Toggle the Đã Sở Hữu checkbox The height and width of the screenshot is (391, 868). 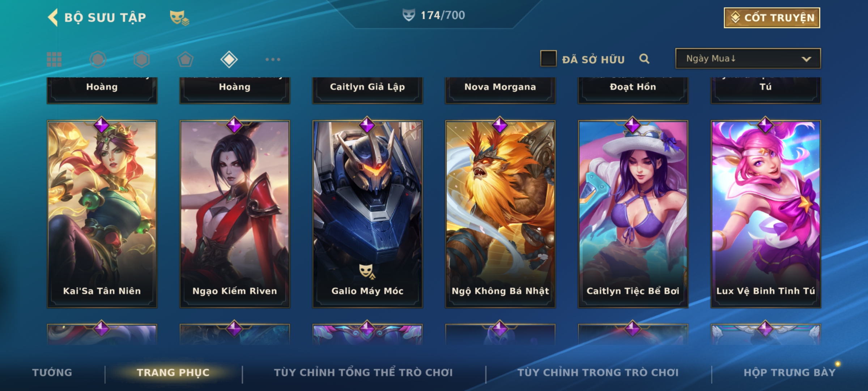(548, 59)
